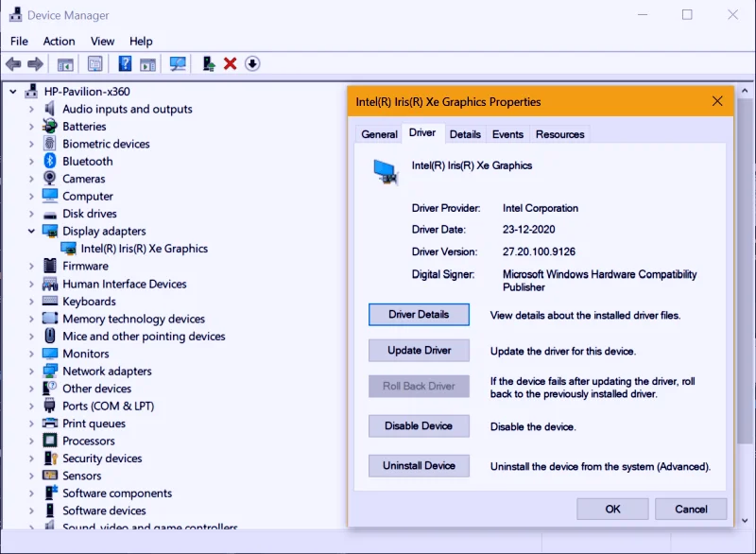The image size is (756, 554).
Task: Click the Driver Details button
Action: 419,313
